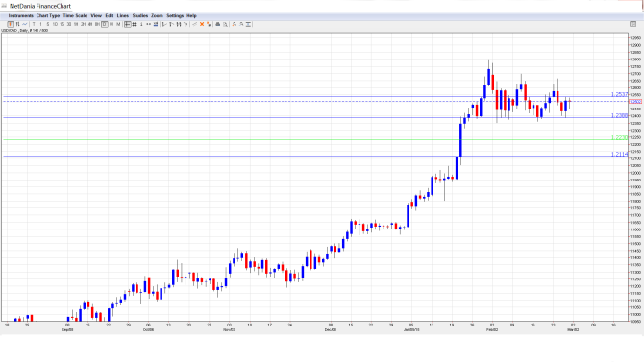Select the 1.2388 blue horizontal line
The height and width of the screenshot is (362, 644).
coord(315,118)
